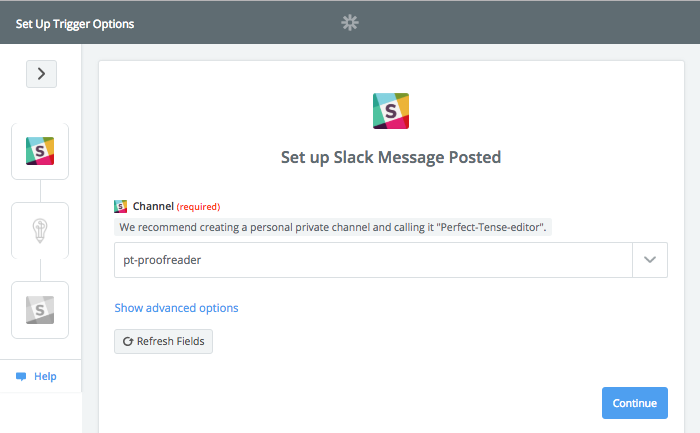This screenshot has width=700, height=433.
Task: Click the Continue button
Action: pos(634,403)
